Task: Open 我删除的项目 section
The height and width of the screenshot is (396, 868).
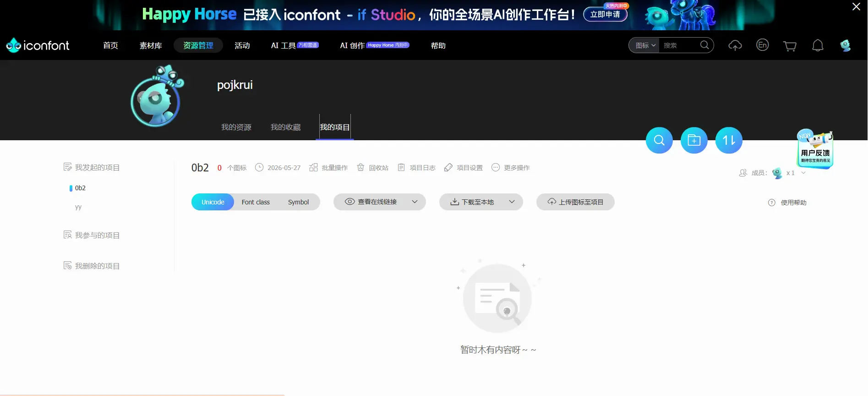Action: pyautogui.click(x=92, y=266)
